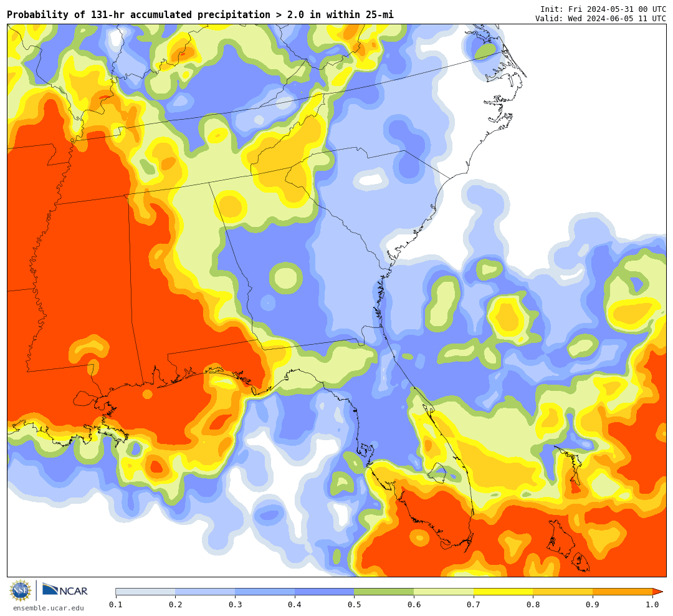673x616 pixels.
Task: Click the 0.8–0.9 gold colorbar segment
Action: (x=563, y=592)
